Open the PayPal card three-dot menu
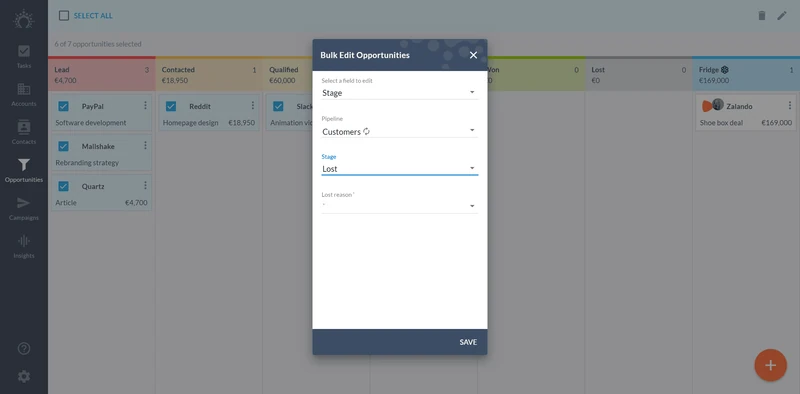 [x=145, y=105]
